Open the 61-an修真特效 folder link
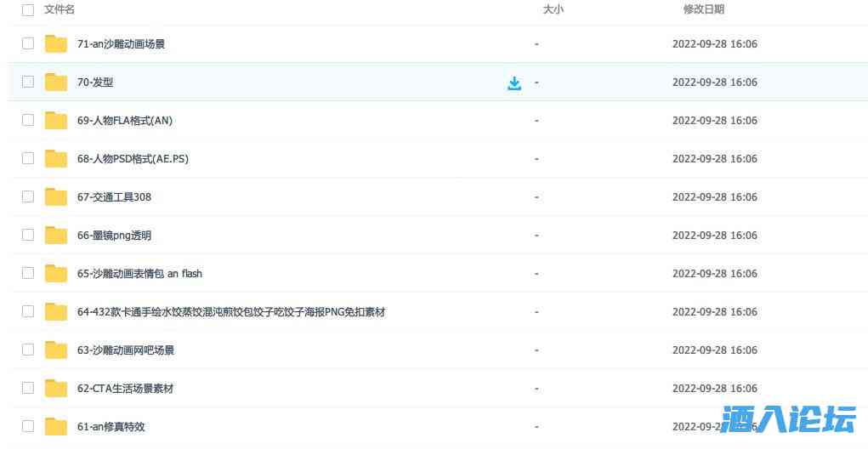This screenshot has width=868, height=455. (111, 427)
